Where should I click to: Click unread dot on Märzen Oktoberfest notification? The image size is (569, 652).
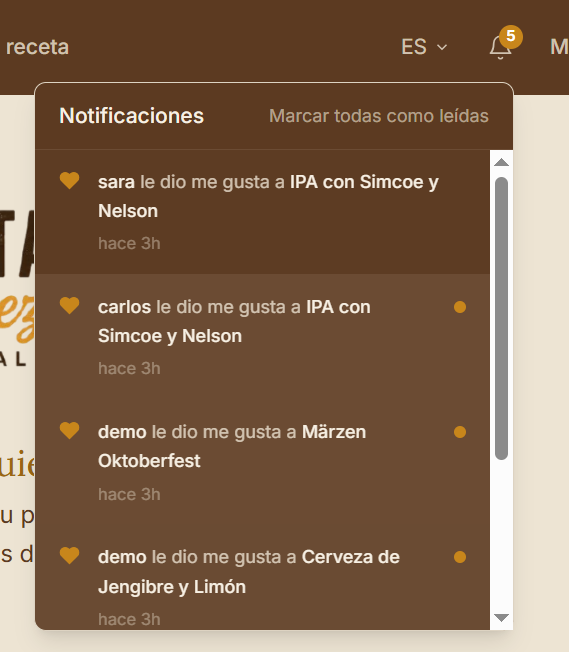pyautogui.click(x=460, y=432)
